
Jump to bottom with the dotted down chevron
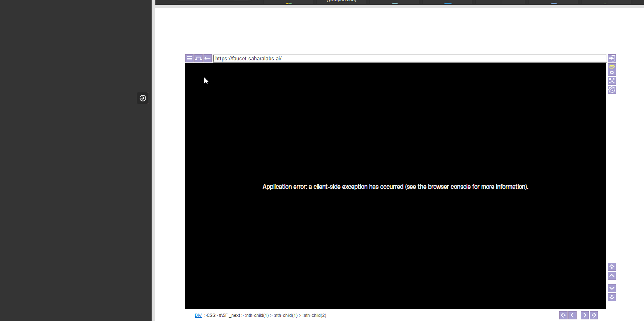click(612, 297)
